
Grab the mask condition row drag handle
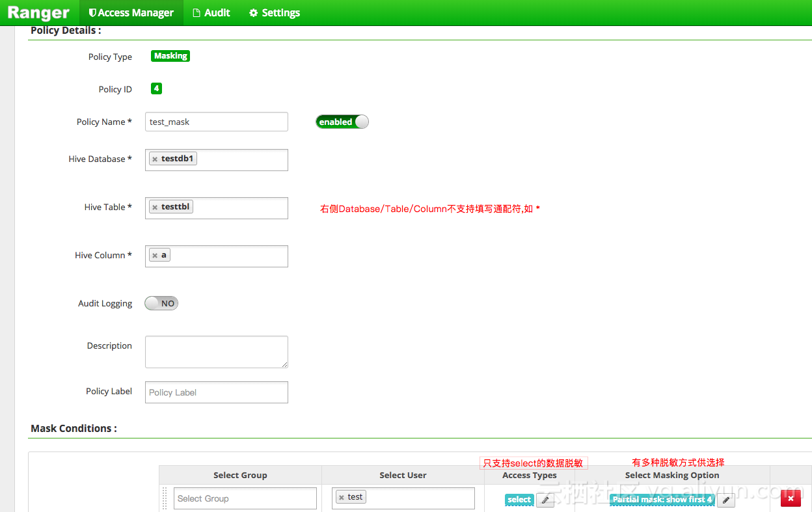[165, 498]
